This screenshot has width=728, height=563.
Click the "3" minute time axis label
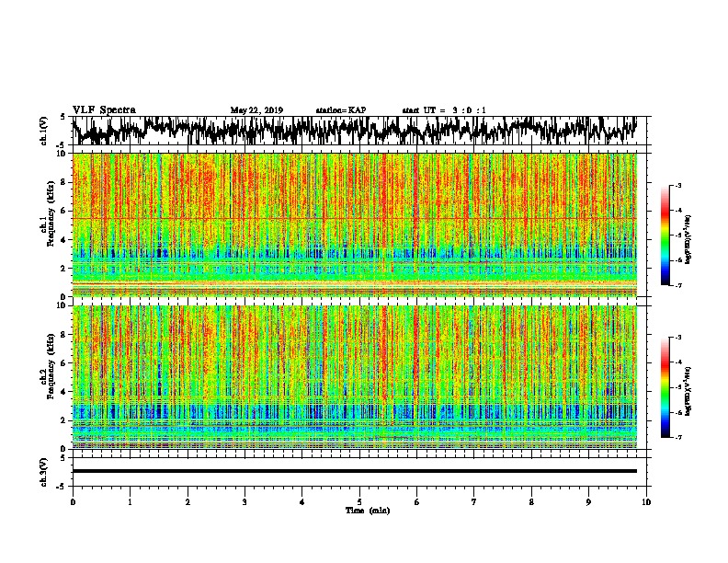pyautogui.click(x=245, y=502)
